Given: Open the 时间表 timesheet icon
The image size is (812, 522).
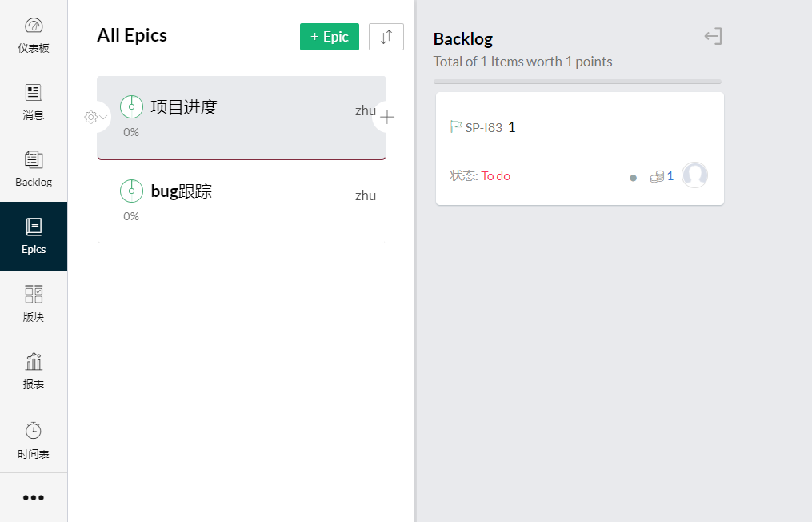Looking at the screenshot, I should click(x=34, y=431).
